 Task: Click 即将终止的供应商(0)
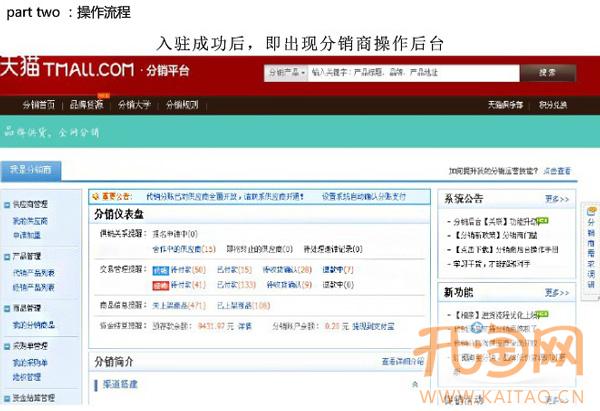259,250
